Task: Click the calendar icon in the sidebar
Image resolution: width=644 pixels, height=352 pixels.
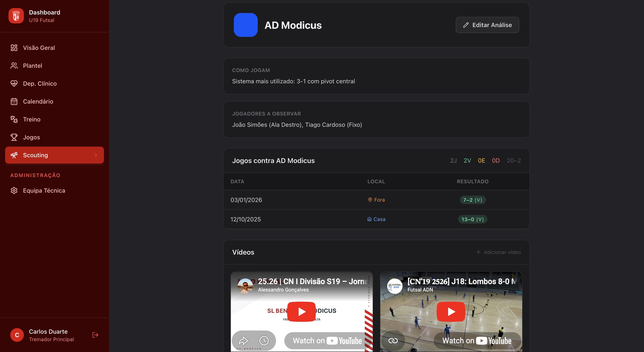Action: tap(14, 101)
